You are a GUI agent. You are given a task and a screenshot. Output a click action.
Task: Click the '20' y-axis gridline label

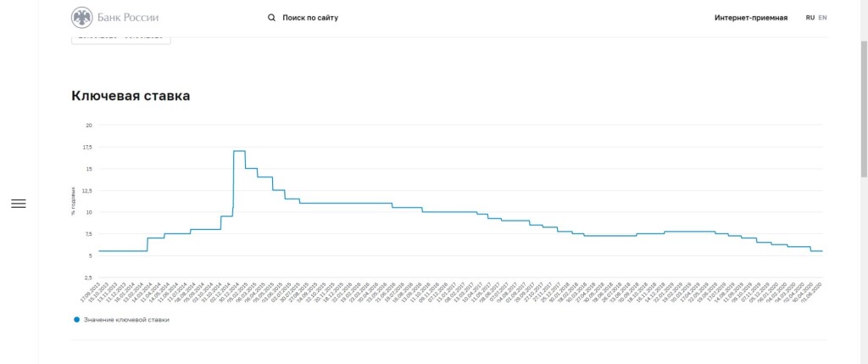(x=88, y=125)
